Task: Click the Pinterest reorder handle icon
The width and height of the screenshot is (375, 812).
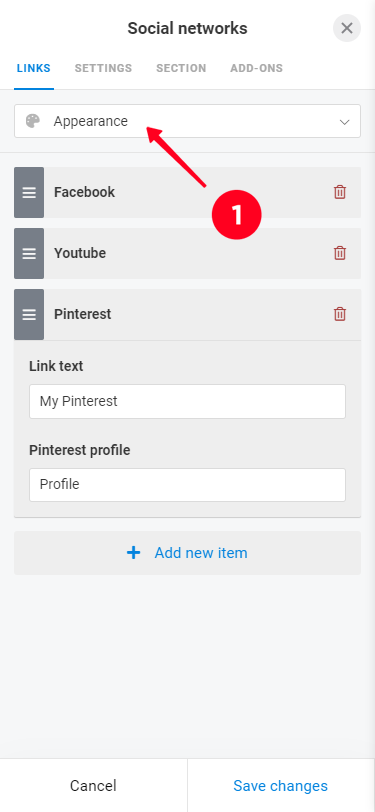Action: point(29,314)
